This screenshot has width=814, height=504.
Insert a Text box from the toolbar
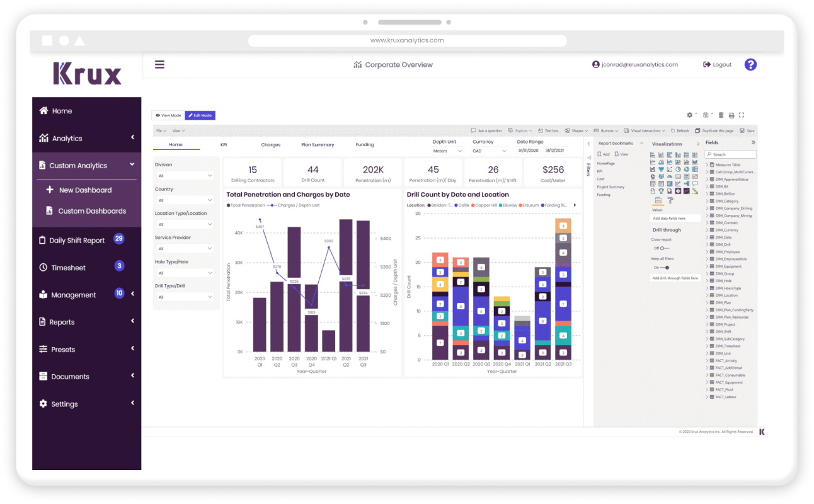click(x=548, y=130)
